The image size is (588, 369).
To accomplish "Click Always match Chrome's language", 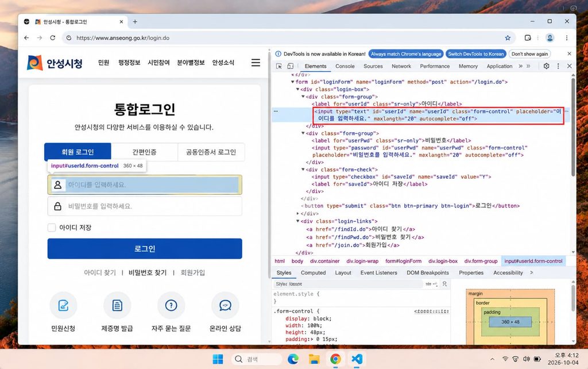I will click(406, 54).
